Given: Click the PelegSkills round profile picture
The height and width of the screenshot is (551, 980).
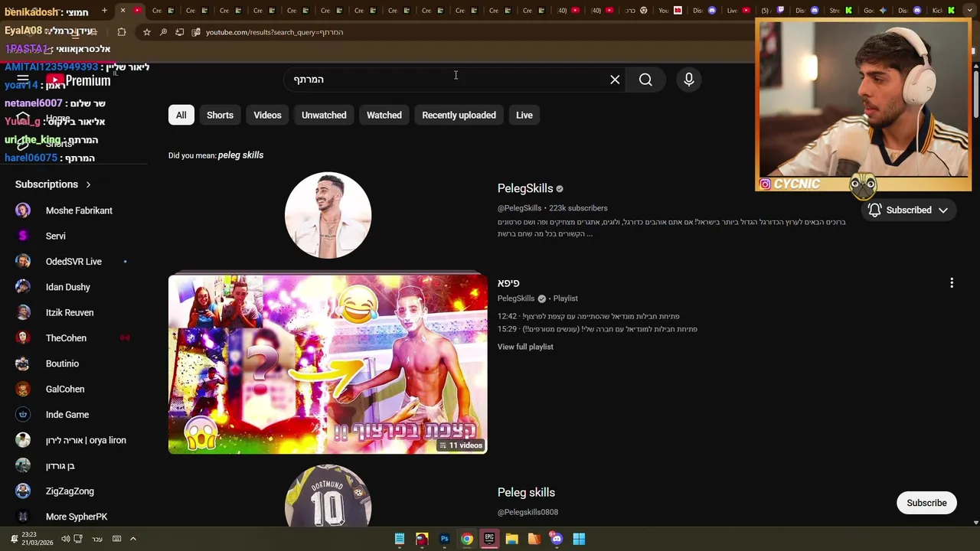Looking at the screenshot, I should 328,215.
